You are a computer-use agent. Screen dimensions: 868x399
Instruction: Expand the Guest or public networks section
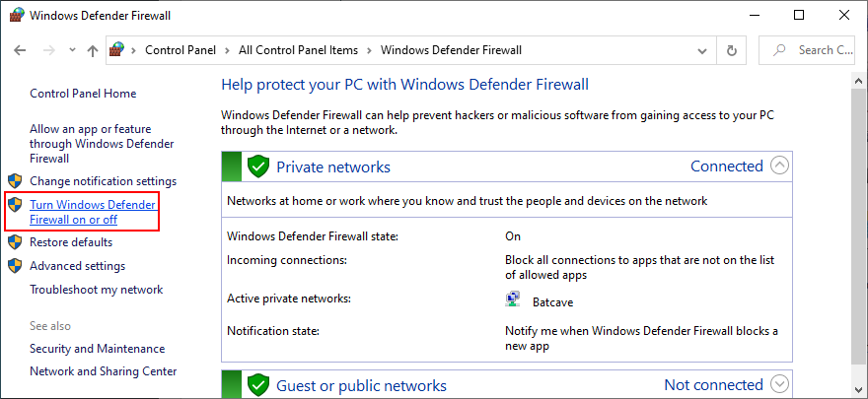click(x=780, y=384)
